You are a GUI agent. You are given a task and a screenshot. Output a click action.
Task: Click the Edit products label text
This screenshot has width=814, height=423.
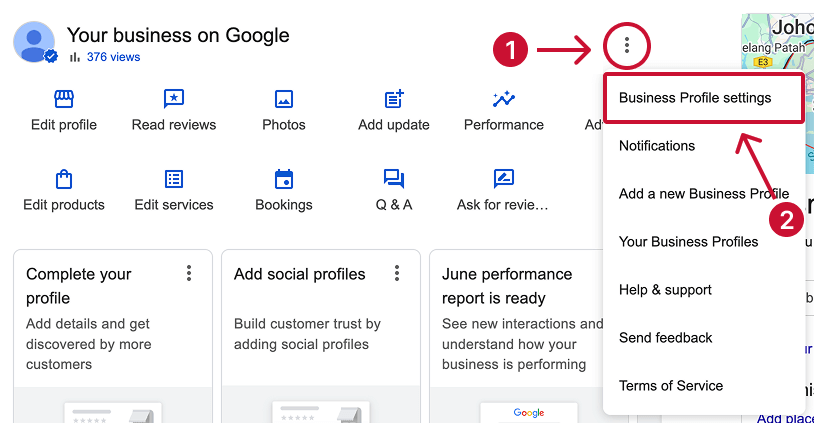64,205
